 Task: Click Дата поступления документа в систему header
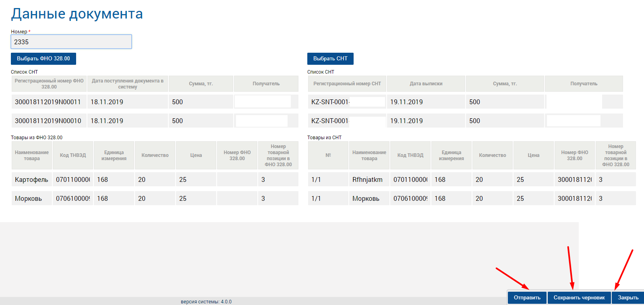click(x=127, y=84)
